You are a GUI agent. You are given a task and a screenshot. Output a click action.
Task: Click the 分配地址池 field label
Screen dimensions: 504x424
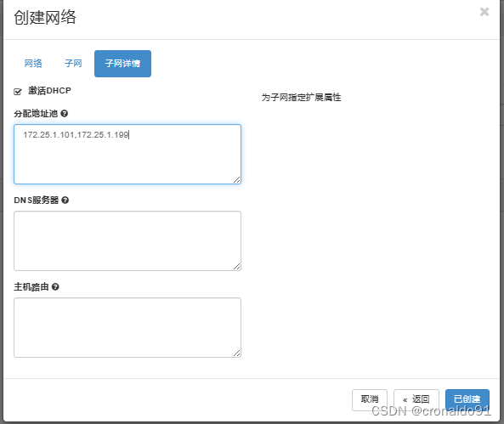pyautogui.click(x=36, y=114)
